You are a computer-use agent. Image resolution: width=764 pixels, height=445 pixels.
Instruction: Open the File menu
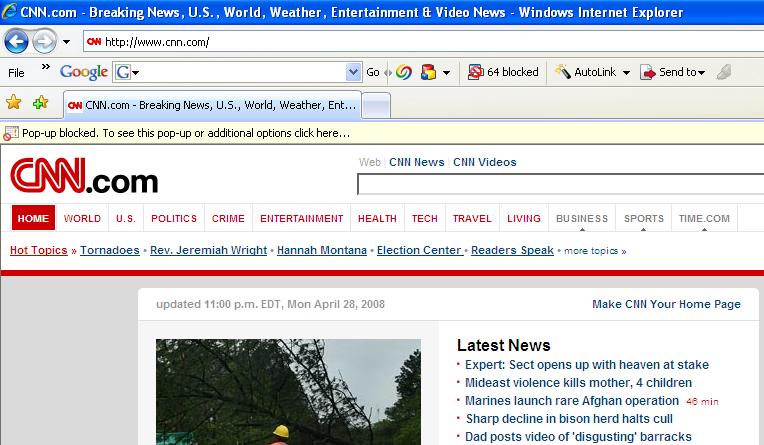[x=16, y=72]
